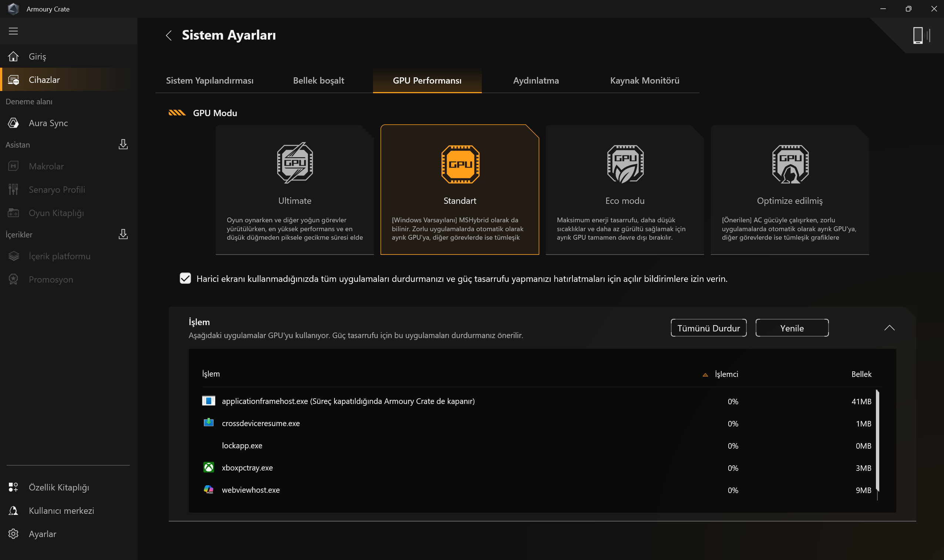Click the Yenile button
The image size is (944, 560).
point(792,328)
